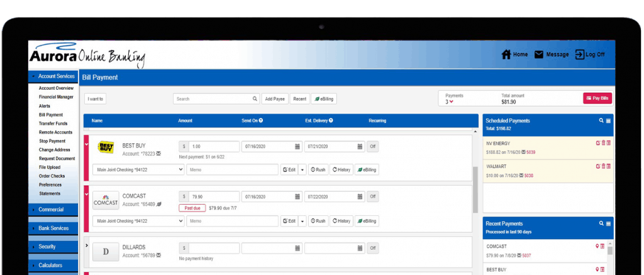Collapse the Comcast payee row
The image size is (644, 275).
[86, 194]
